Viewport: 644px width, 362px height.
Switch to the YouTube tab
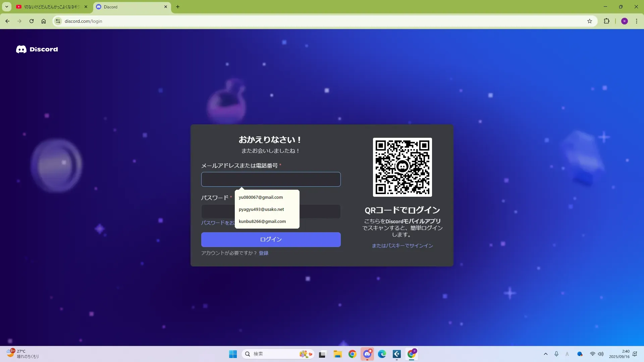point(50,7)
